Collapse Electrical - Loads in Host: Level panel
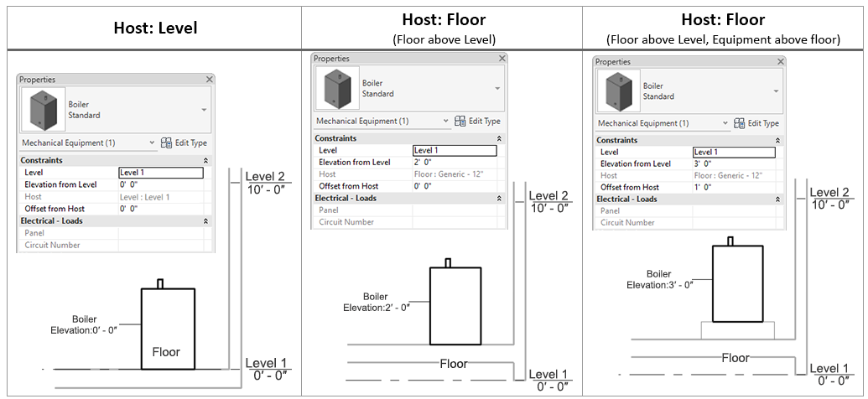 pos(206,220)
